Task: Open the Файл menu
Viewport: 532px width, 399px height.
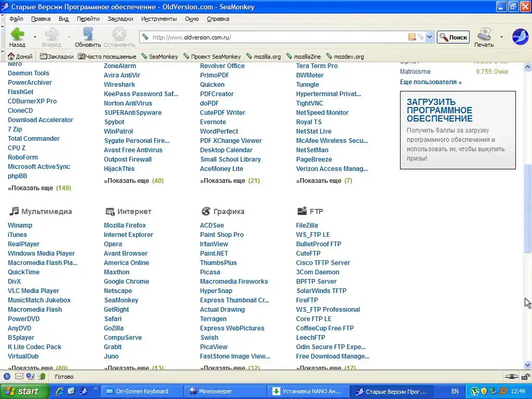Action: (16, 19)
